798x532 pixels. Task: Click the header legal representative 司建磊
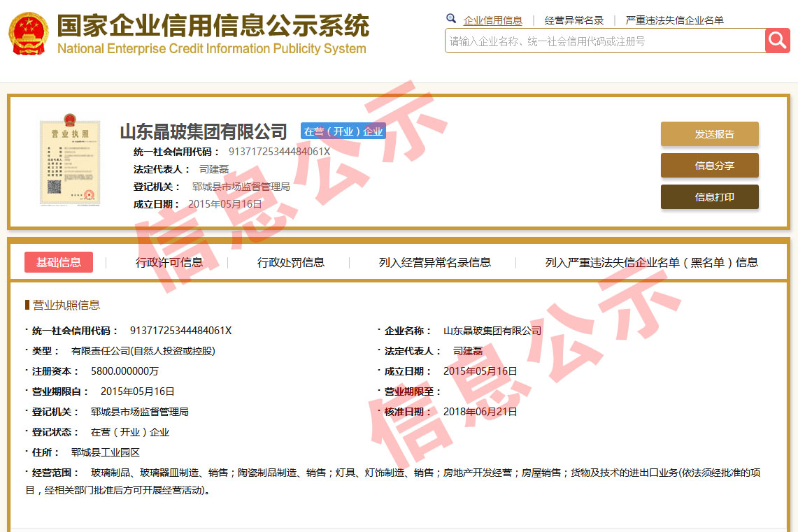point(214,169)
